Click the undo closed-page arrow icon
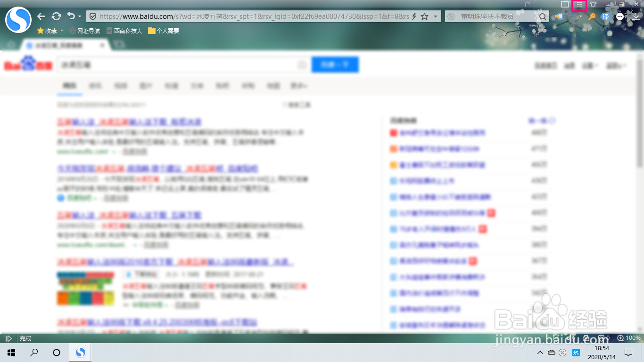This screenshot has width=644, height=362. tap(71, 16)
